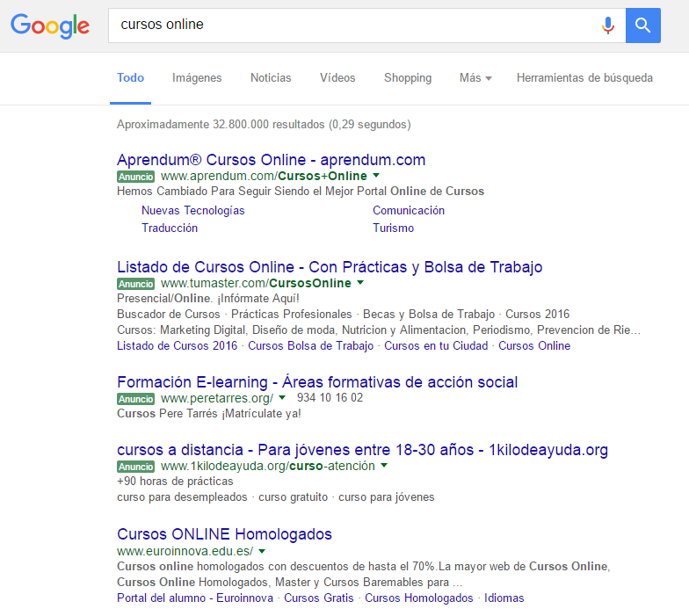689x616 pixels.
Task: Start voice search with the microphone icon
Action: tap(608, 25)
